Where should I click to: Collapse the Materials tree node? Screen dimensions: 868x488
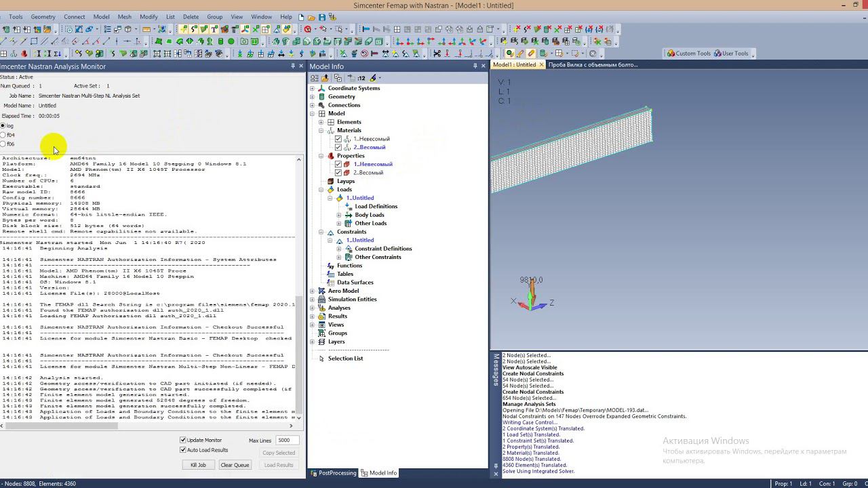(321, 131)
